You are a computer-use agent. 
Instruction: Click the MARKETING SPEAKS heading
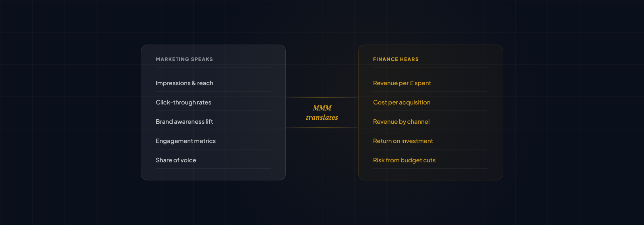tap(184, 59)
